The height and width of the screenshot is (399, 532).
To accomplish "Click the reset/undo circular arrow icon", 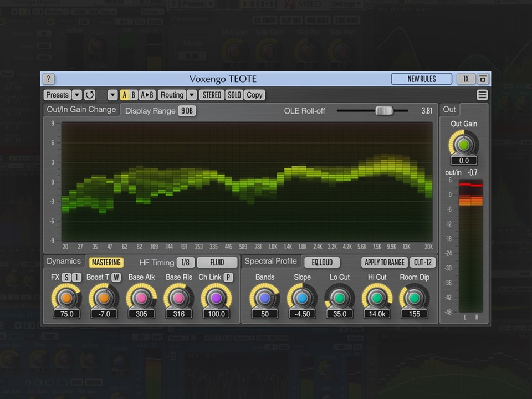I will 90,95.
